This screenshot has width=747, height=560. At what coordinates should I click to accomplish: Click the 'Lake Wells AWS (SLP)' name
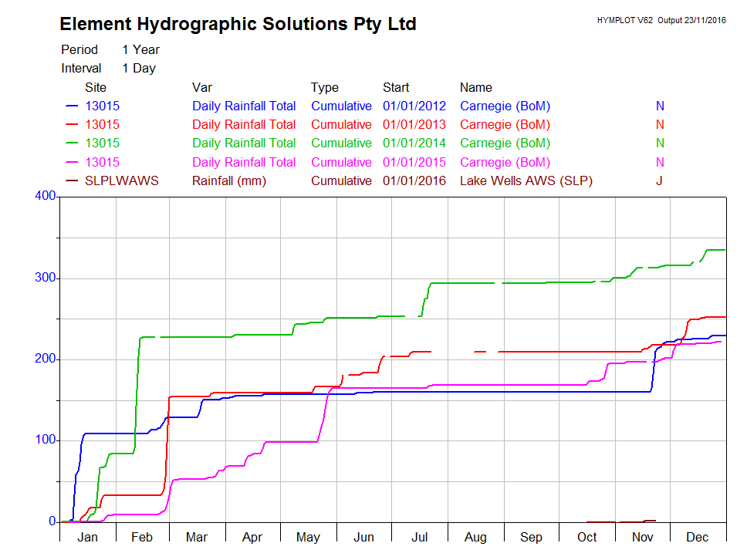[x=526, y=181]
